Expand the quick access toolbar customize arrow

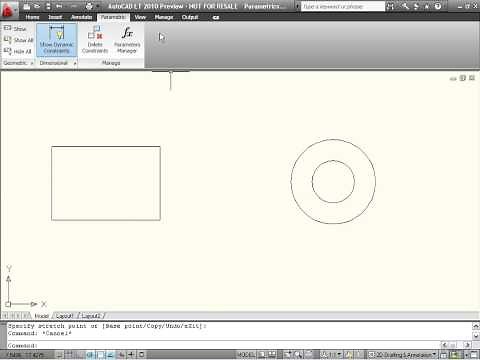tap(98, 7)
